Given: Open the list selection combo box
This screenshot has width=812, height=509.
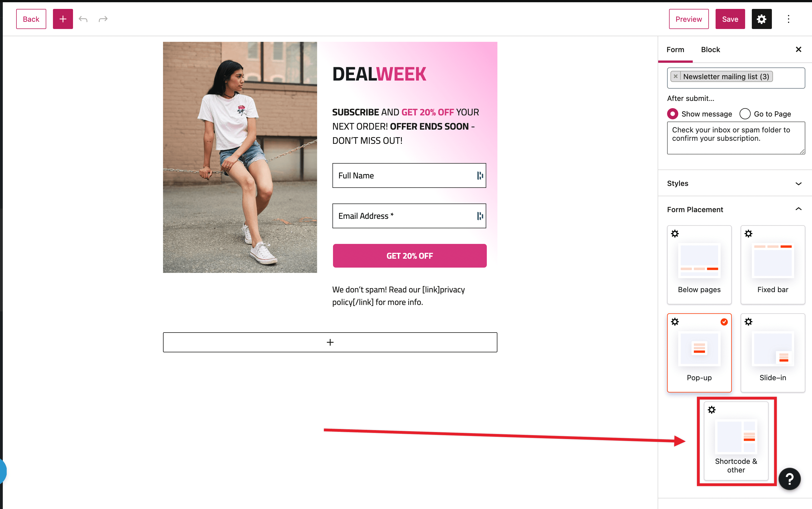Looking at the screenshot, I should click(x=736, y=78).
